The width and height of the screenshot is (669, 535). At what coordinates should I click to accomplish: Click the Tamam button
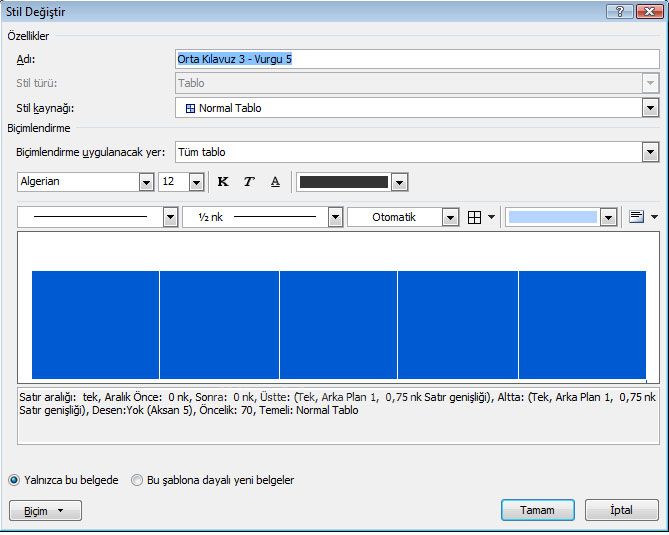coord(538,510)
